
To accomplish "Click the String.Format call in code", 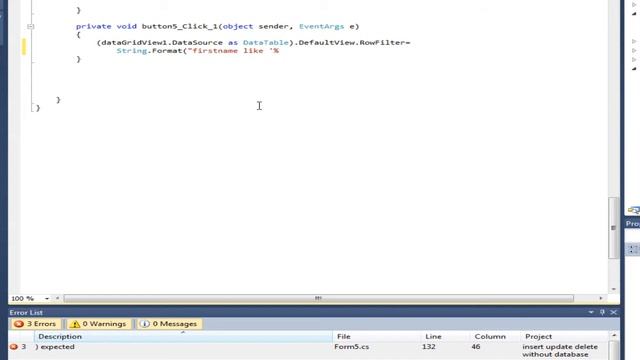I will 149,51.
